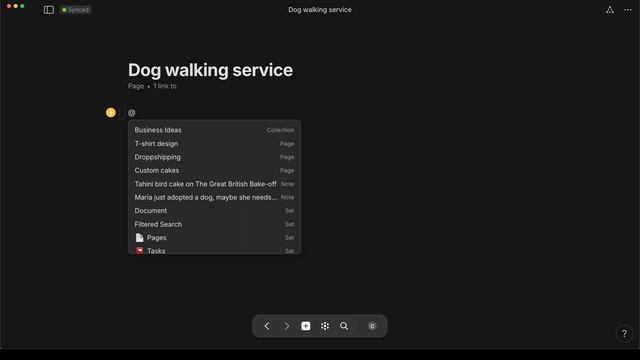This screenshot has height=360, width=640.
Task: Select Tahini bird cake note suggestion
Action: coord(214,184)
